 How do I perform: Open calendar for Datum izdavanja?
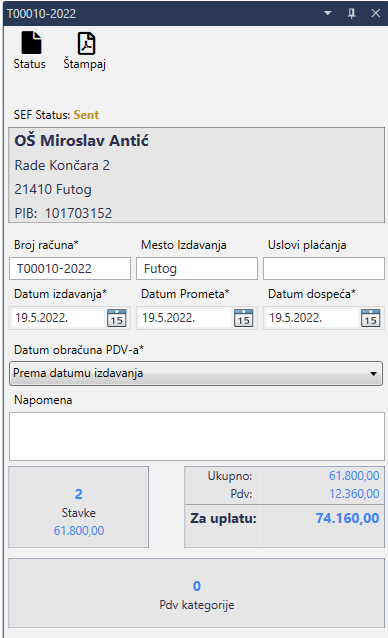(x=116, y=318)
